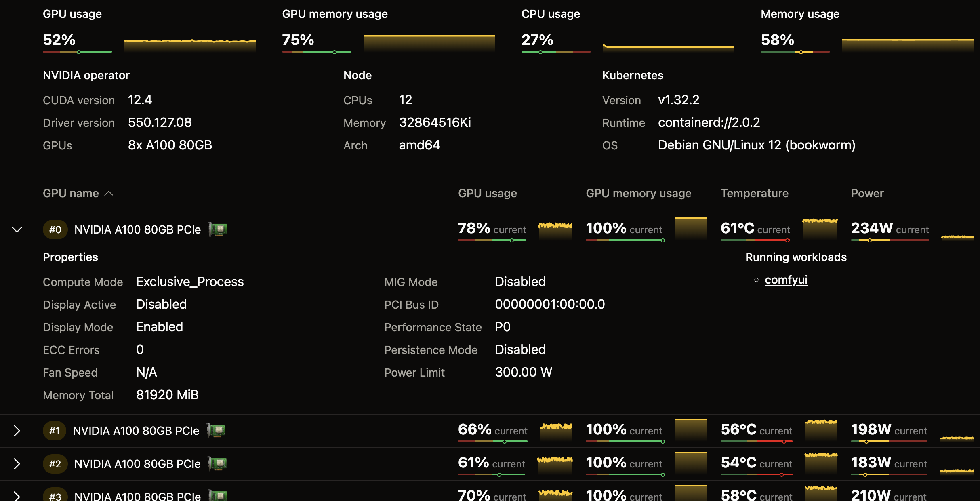Click the PCIe card icon next to GPU #0

tap(217, 229)
